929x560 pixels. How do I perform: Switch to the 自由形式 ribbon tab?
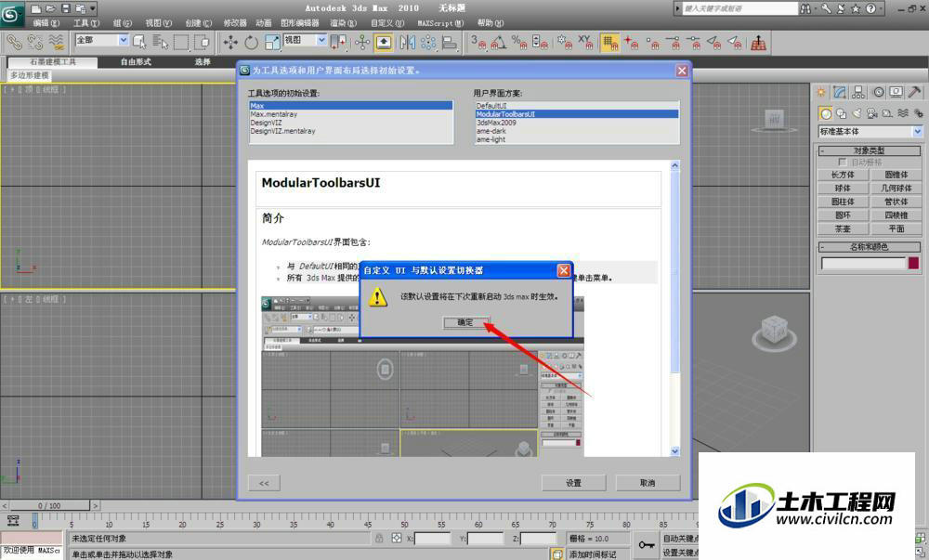click(x=136, y=61)
